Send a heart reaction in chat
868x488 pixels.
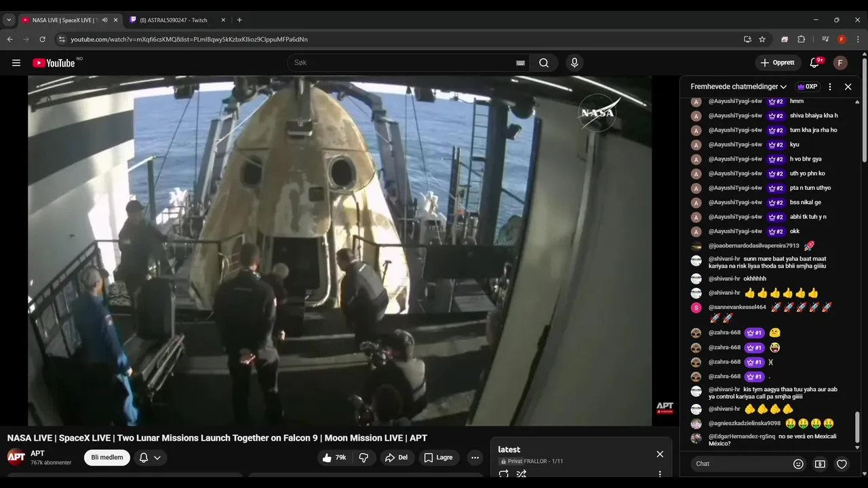click(x=842, y=464)
